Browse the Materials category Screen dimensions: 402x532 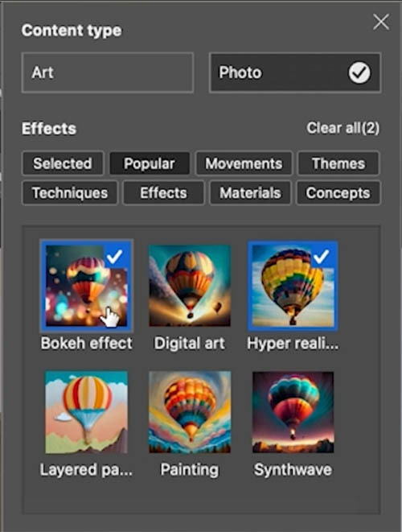click(x=250, y=193)
